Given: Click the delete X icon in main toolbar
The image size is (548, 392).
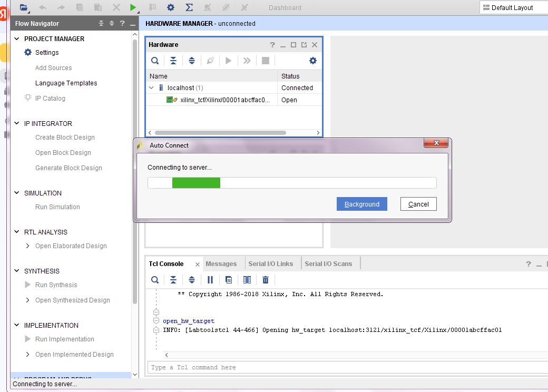Looking at the screenshot, I should pos(116,7).
